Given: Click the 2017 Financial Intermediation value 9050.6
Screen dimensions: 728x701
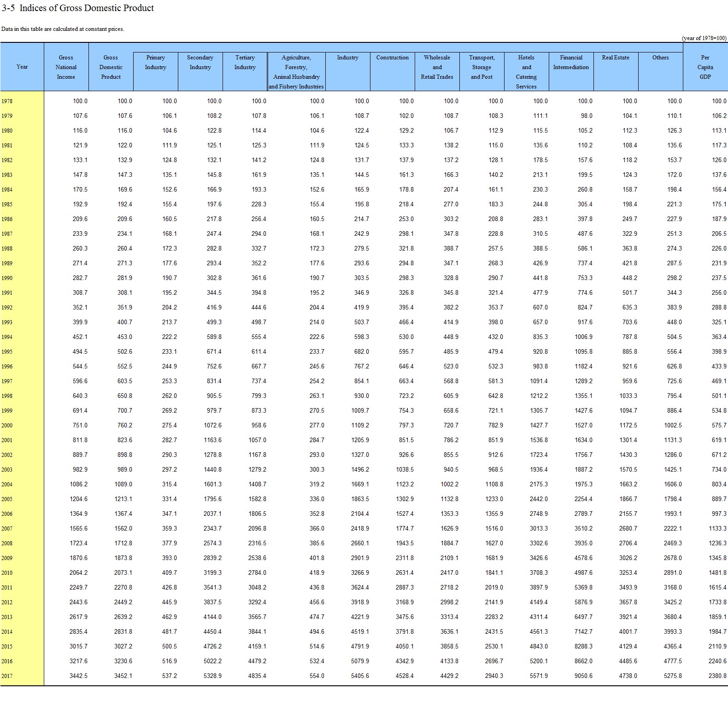Looking at the screenshot, I should pos(583,676).
